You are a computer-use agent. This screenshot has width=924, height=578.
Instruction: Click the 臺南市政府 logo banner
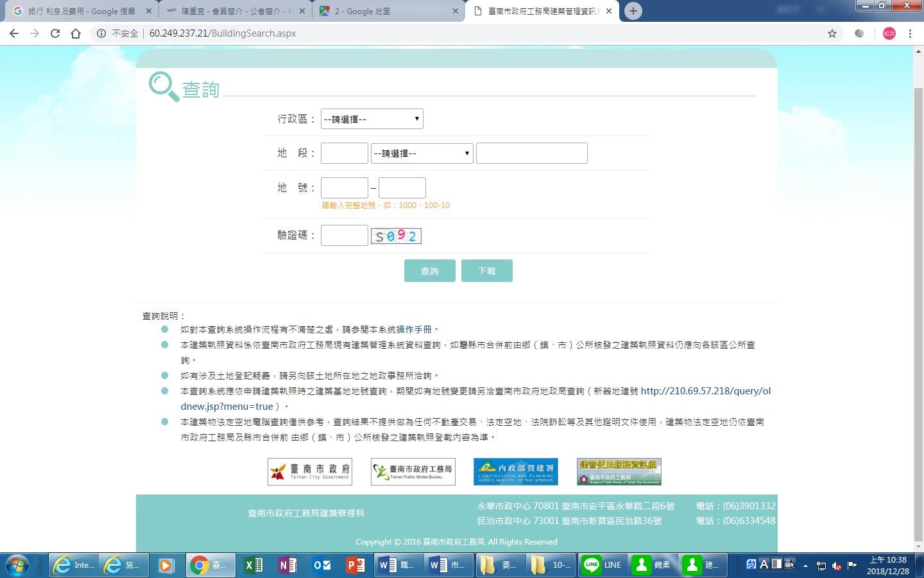[x=310, y=471]
